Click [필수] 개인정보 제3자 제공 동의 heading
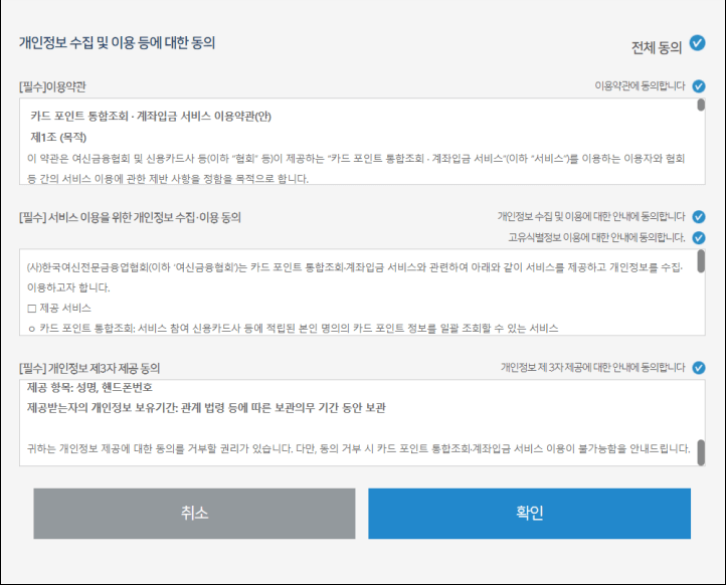Viewport: 726px width, 585px height. coord(89,368)
